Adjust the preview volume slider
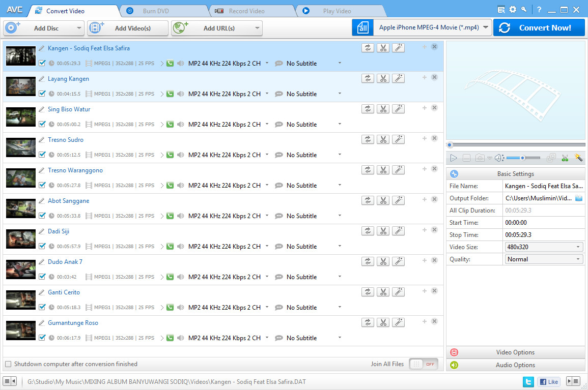The image size is (588, 390). (x=523, y=158)
